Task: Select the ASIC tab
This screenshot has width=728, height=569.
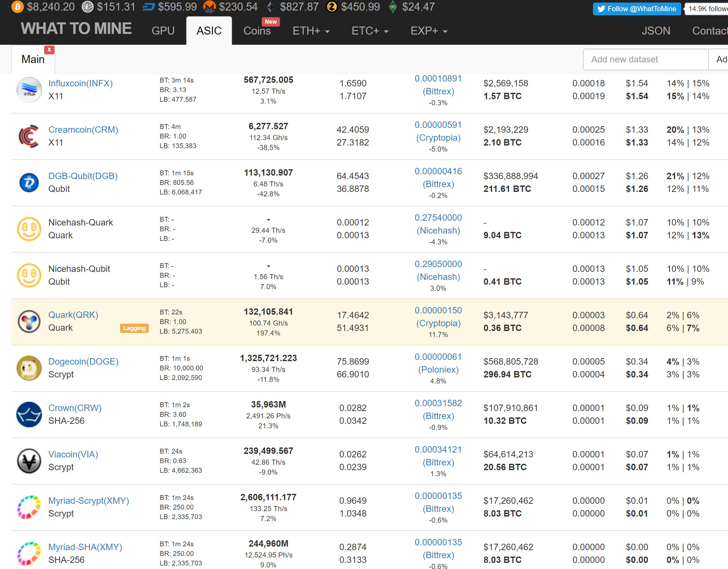Action: pos(209,31)
